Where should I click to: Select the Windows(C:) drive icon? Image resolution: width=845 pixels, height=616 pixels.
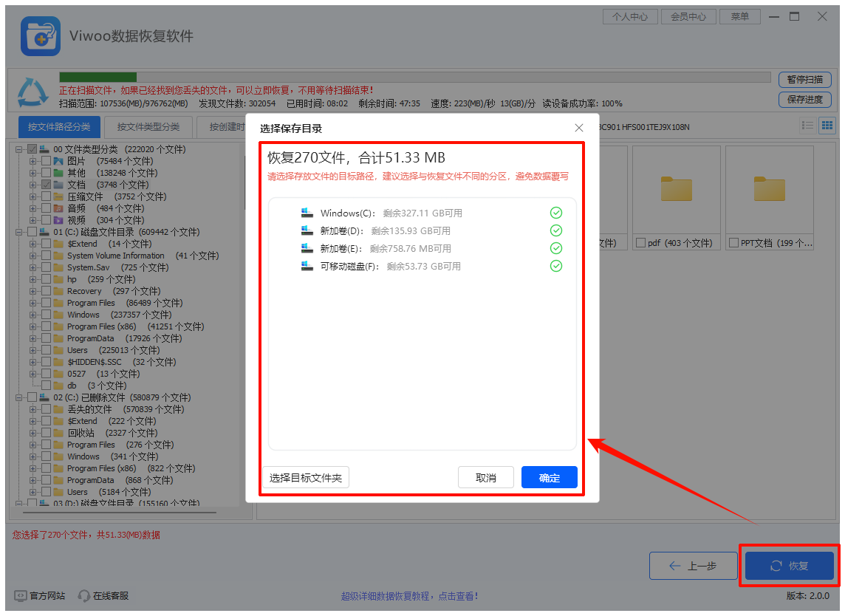click(307, 213)
